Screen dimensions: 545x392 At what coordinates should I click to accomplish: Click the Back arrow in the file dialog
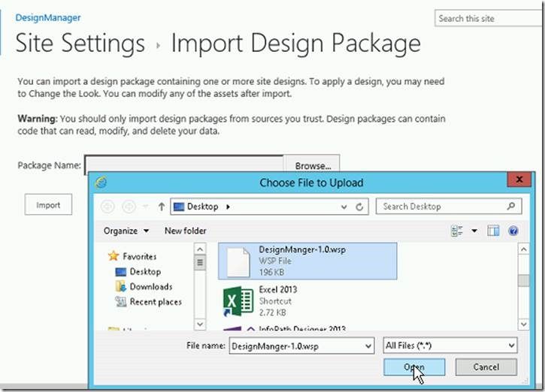[x=107, y=207]
